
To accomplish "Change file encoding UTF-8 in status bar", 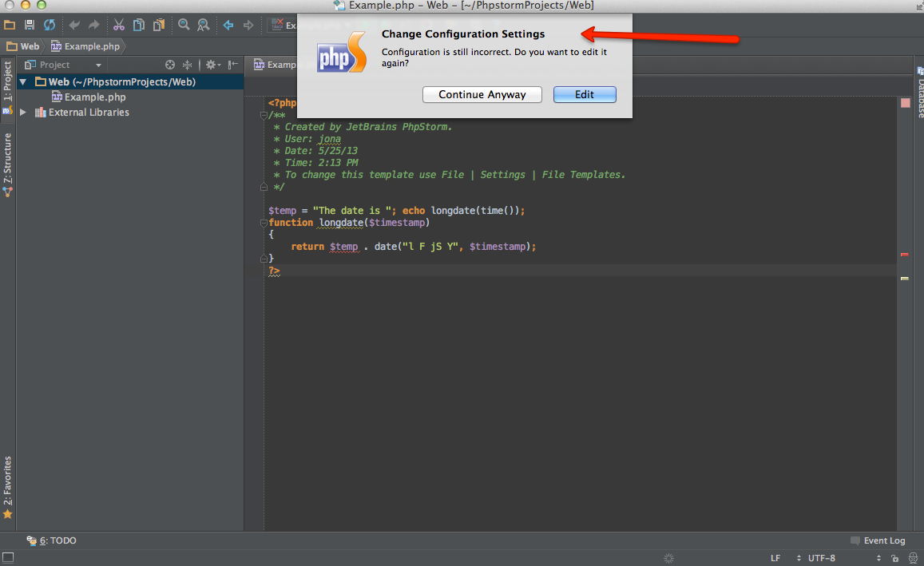I will click(844, 558).
